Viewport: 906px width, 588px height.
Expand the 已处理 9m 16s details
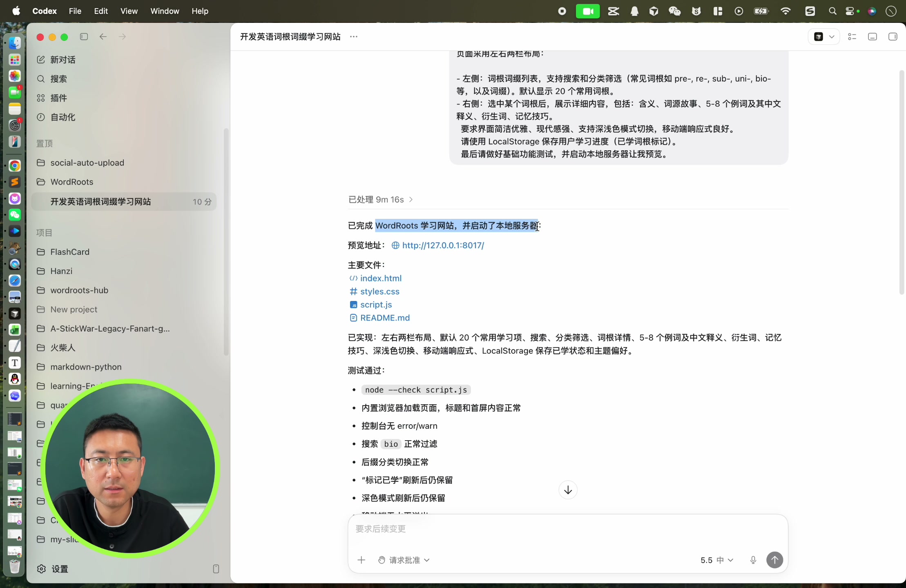381,200
